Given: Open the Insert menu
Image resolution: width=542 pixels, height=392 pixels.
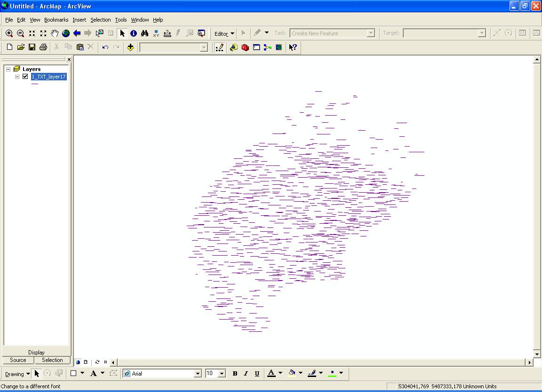Looking at the screenshot, I should tap(79, 20).
